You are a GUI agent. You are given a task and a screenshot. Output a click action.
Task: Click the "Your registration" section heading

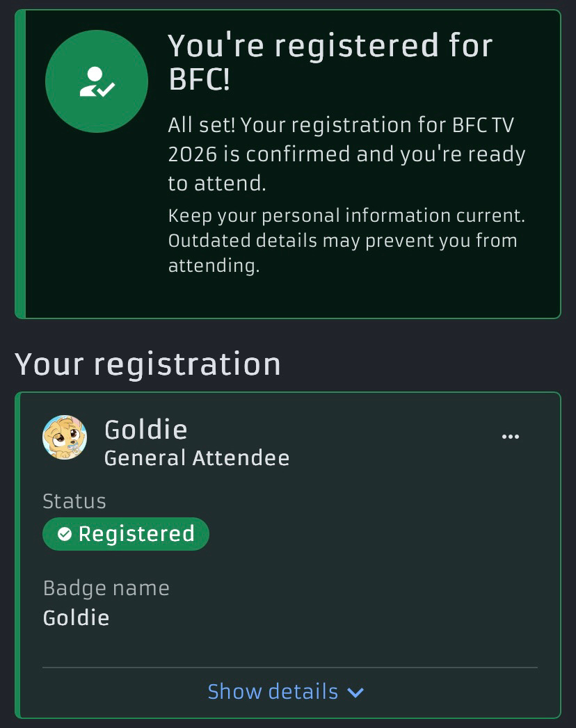coord(147,364)
